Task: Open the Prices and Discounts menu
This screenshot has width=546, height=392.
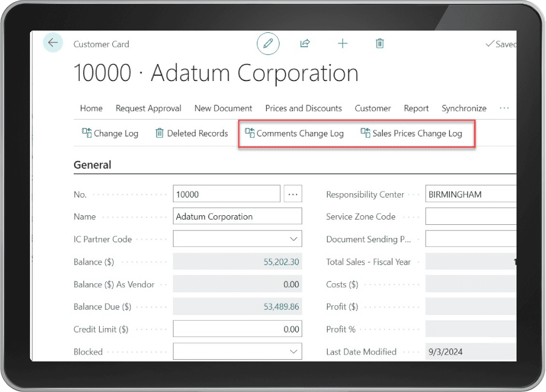Action: coord(304,108)
